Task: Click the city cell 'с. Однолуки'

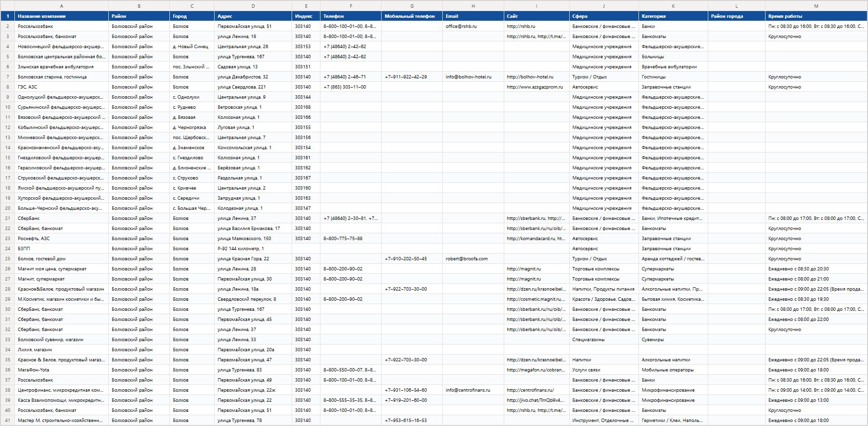Action: pos(192,97)
